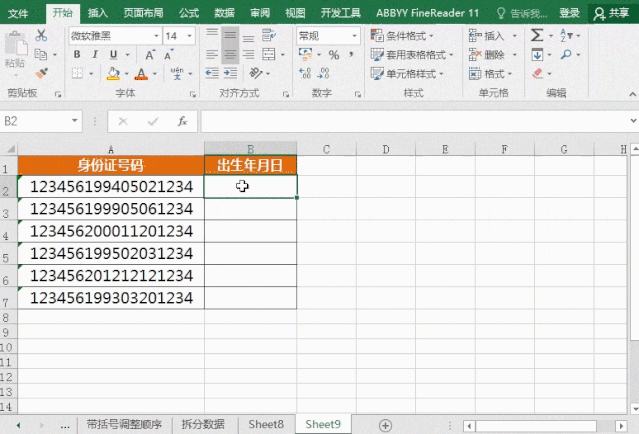Viewport: 639px width, 434px height.
Task: Center text horizontally
Action: click(x=230, y=55)
